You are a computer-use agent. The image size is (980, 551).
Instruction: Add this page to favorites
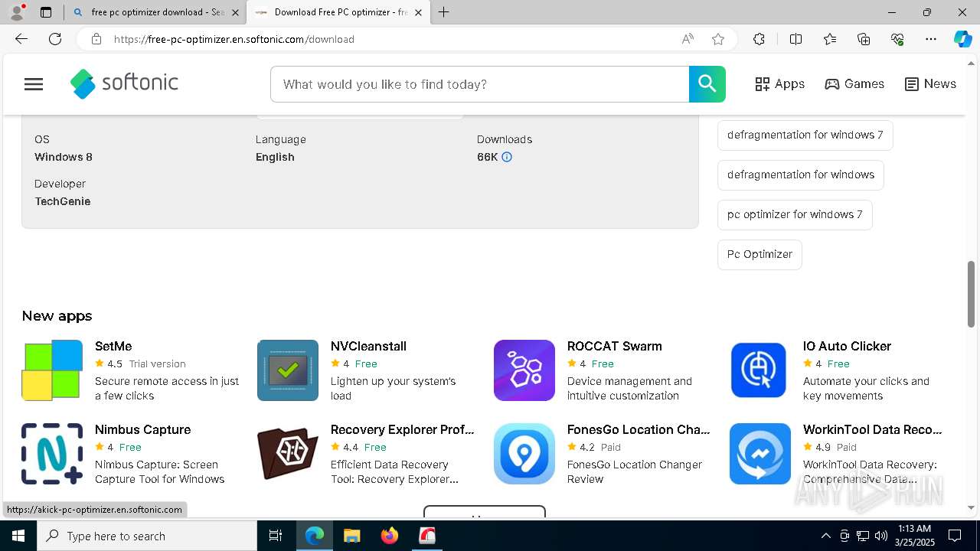717,39
